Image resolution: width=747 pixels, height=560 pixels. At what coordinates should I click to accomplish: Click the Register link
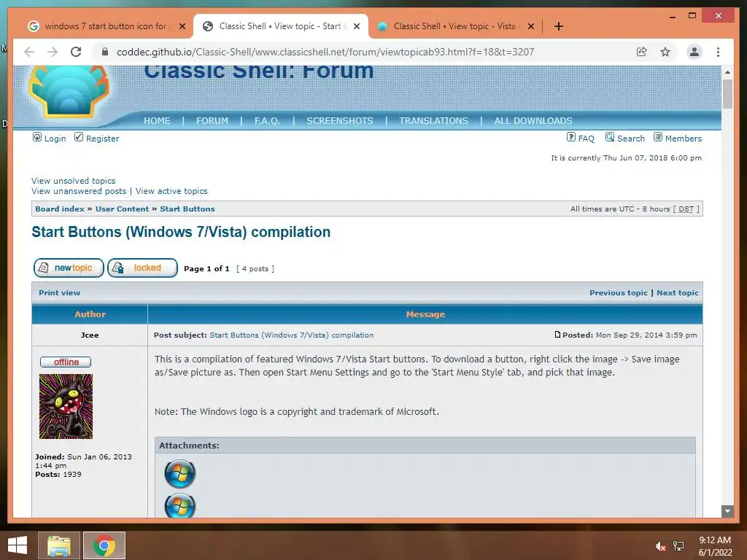(x=102, y=139)
